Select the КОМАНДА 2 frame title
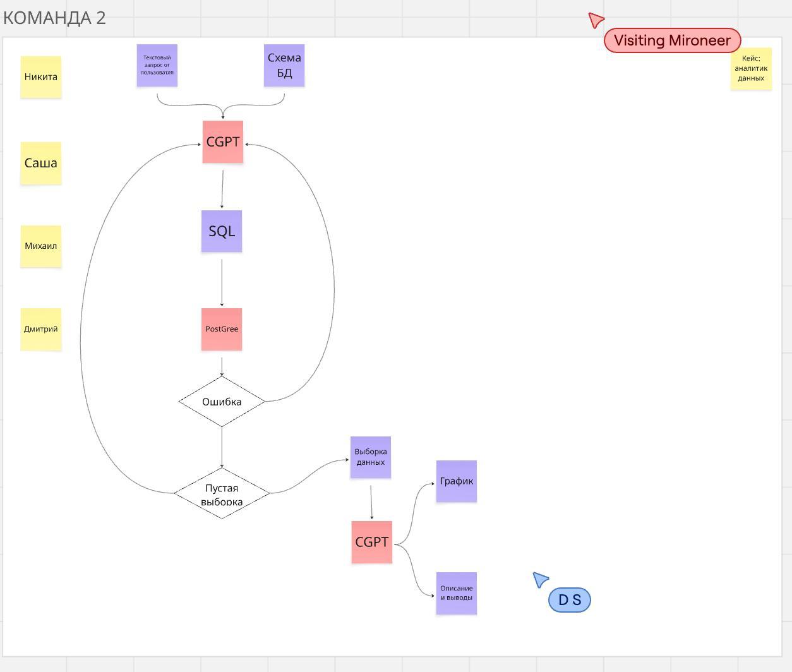The width and height of the screenshot is (792, 672). 54,18
